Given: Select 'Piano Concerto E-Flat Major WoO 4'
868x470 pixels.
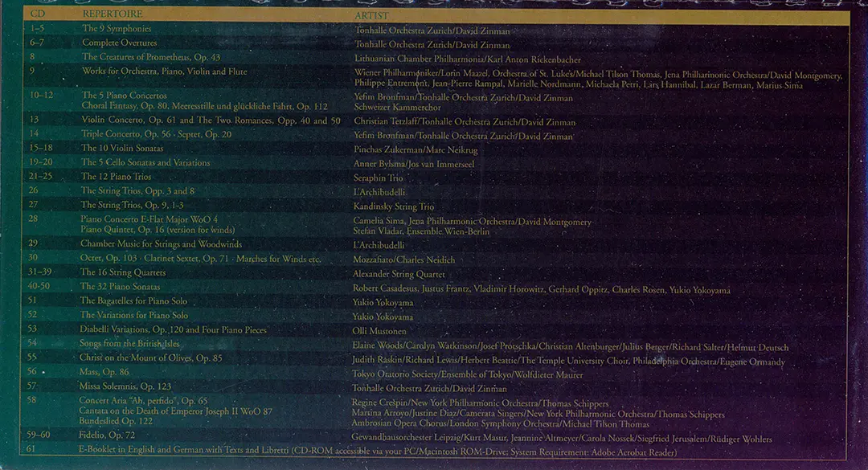Looking at the screenshot, I should point(149,219).
